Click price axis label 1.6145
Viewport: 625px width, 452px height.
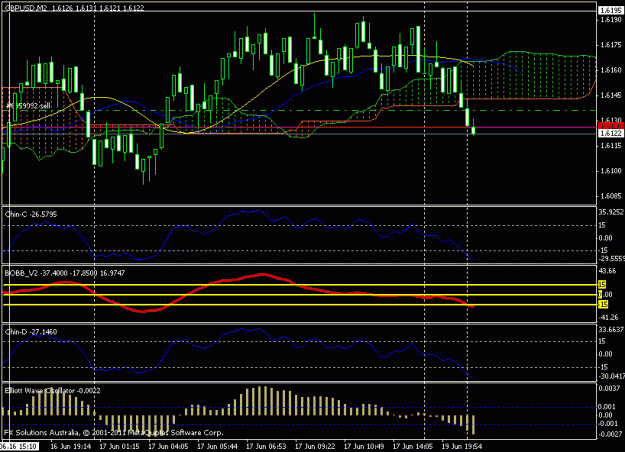click(611, 95)
